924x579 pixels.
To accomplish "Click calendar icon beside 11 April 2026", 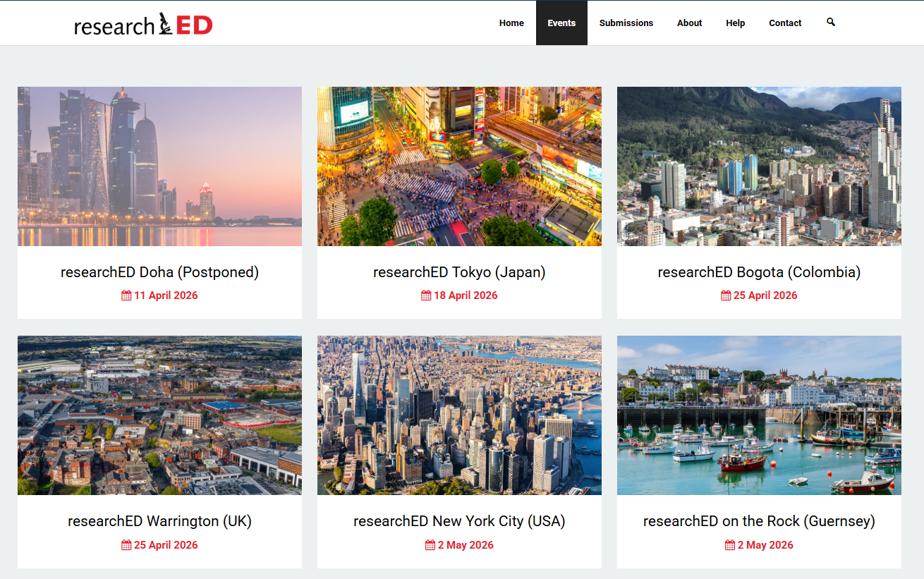I will [126, 295].
